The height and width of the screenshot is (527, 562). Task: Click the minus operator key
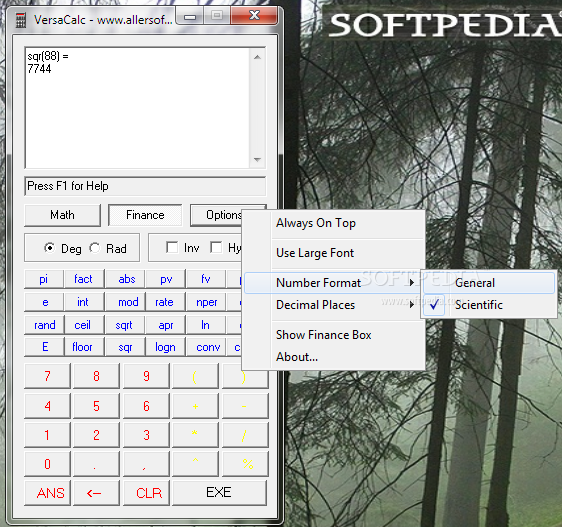[x=245, y=406]
